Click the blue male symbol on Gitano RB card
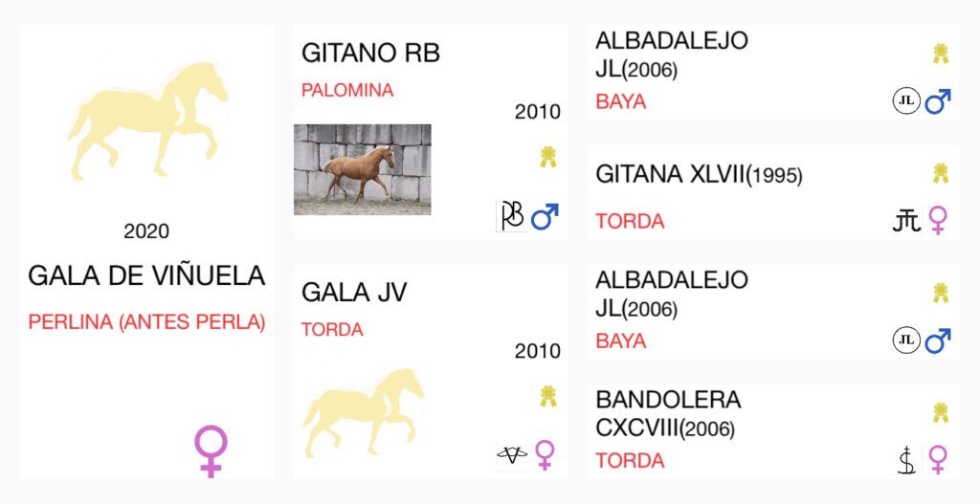 tap(545, 216)
